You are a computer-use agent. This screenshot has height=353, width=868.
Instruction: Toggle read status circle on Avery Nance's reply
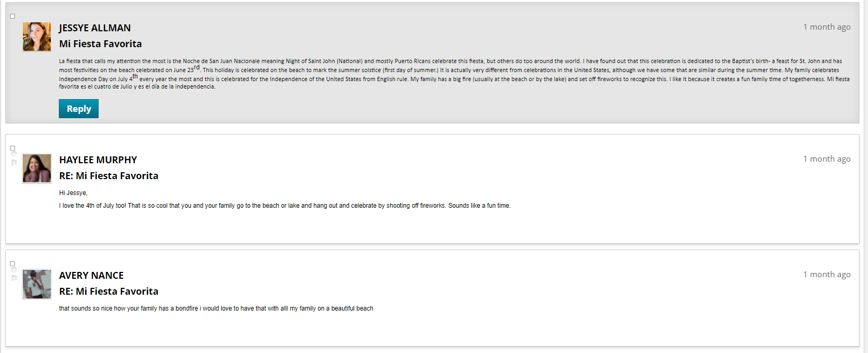[x=14, y=270]
